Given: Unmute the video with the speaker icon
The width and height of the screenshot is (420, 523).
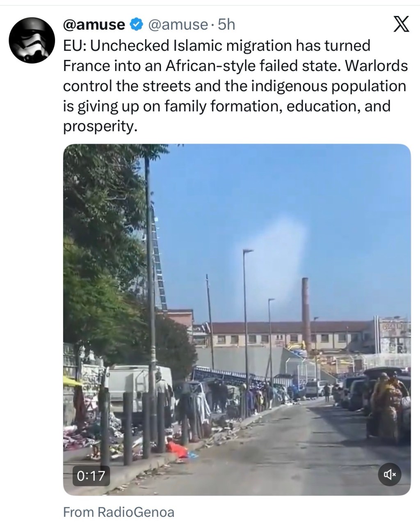Looking at the screenshot, I should pyautogui.click(x=389, y=475).
